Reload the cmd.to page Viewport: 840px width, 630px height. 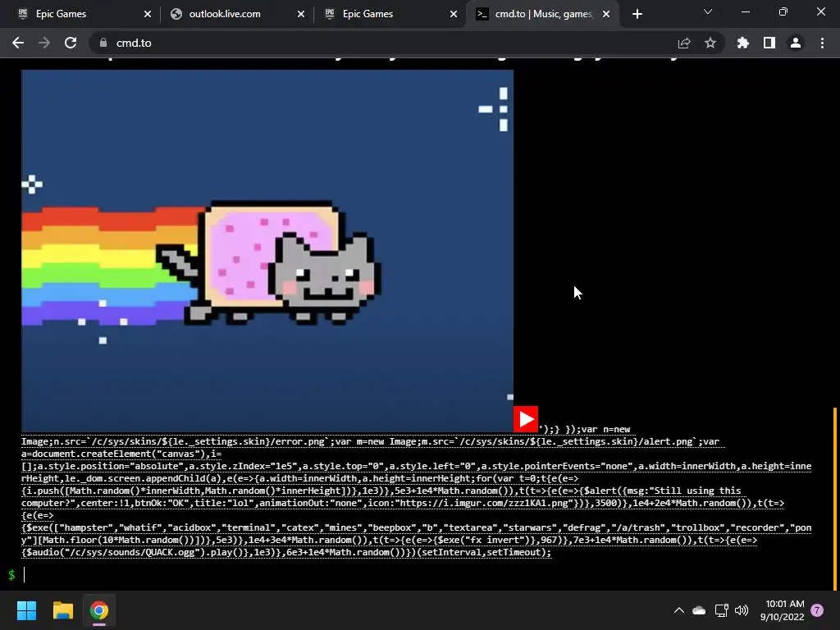pos(71,43)
